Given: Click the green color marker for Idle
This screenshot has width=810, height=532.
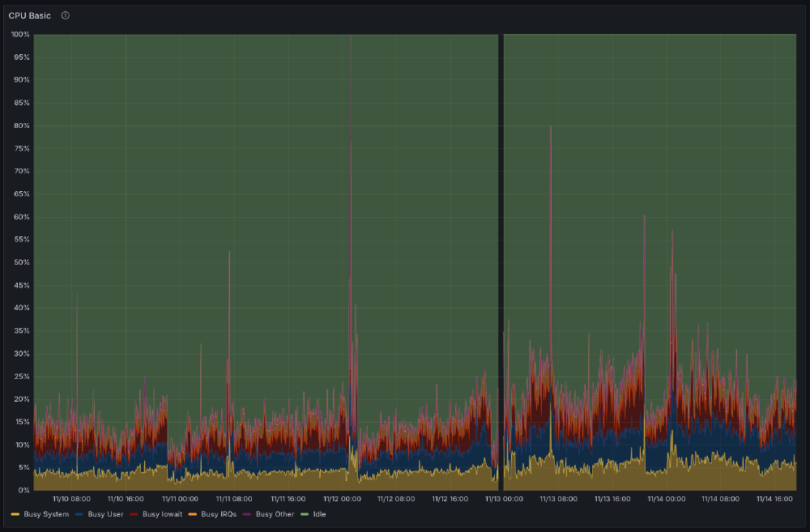Looking at the screenshot, I should tap(305, 514).
